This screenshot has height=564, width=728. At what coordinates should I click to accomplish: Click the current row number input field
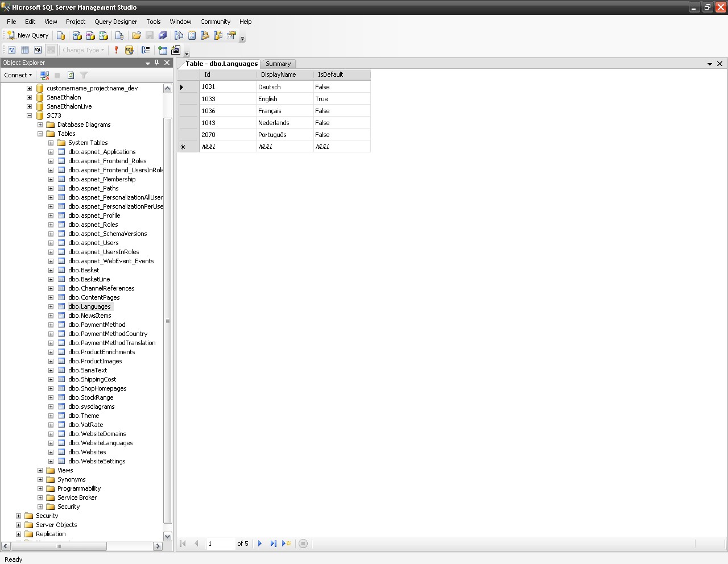pos(221,544)
